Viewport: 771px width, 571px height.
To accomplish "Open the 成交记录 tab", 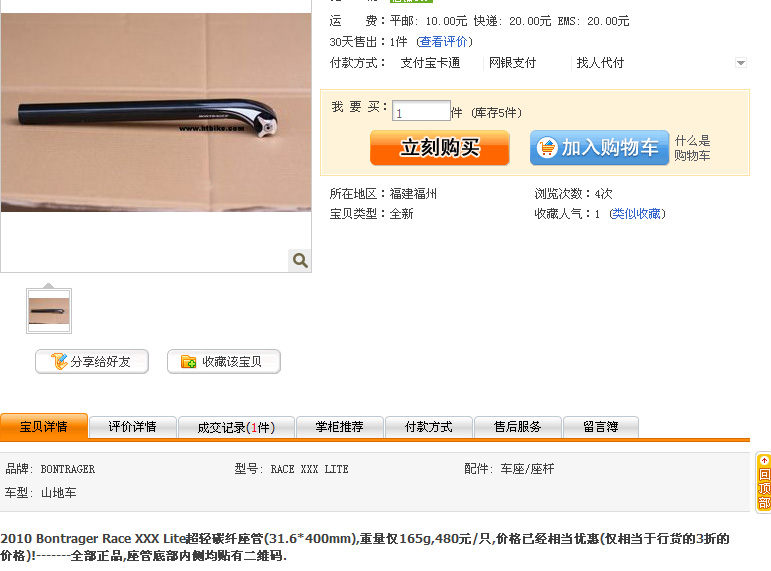I will (x=236, y=427).
